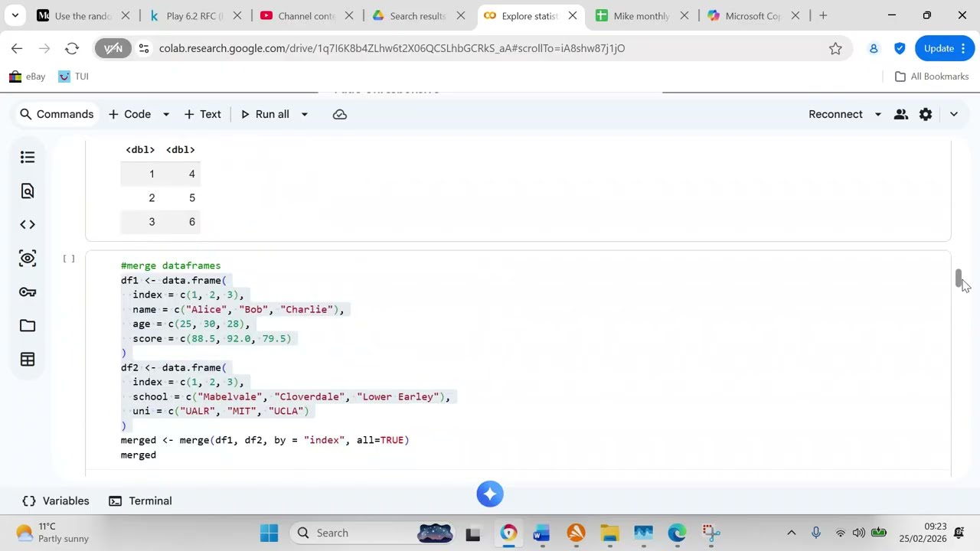The width and height of the screenshot is (980, 551).
Task: Add a new Text cell
Action: pyautogui.click(x=203, y=114)
